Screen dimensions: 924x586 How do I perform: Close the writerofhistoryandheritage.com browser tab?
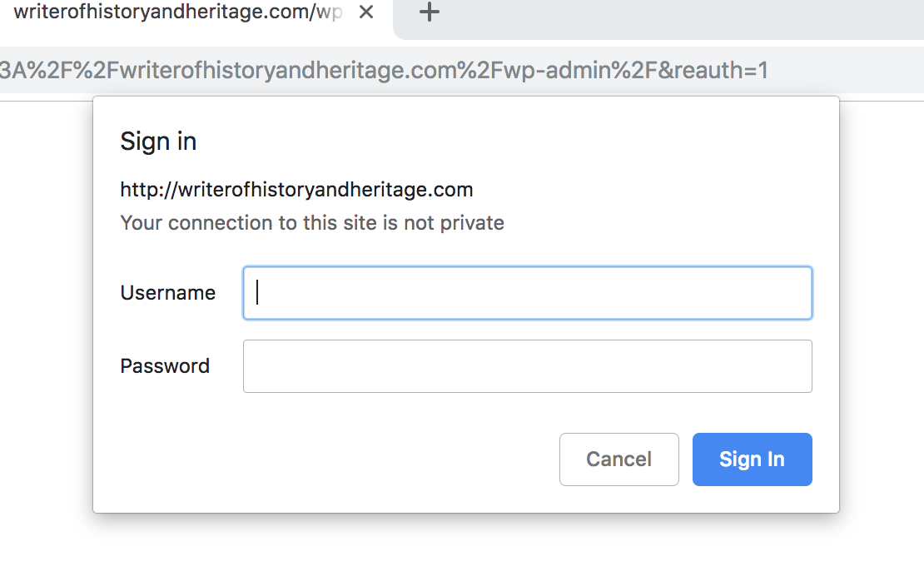pyautogui.click(x=366, y=12)
